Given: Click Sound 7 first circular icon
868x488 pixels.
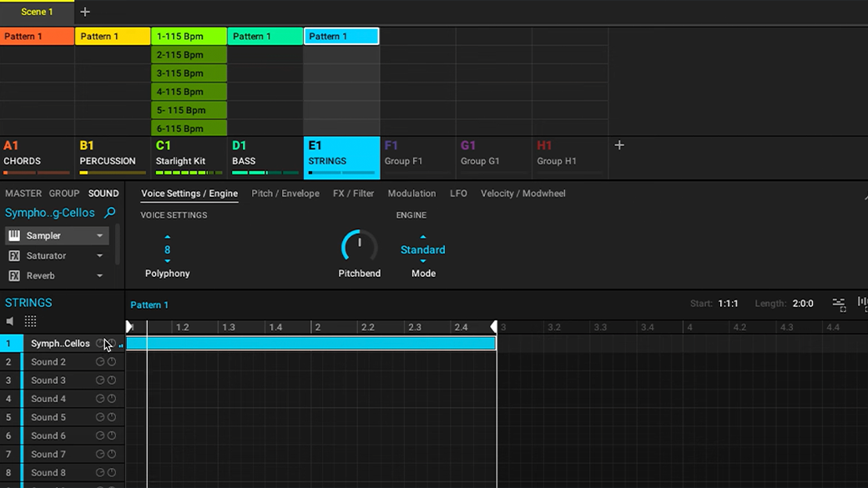Looking at the screenshot, I should click(x=100, y=455).
